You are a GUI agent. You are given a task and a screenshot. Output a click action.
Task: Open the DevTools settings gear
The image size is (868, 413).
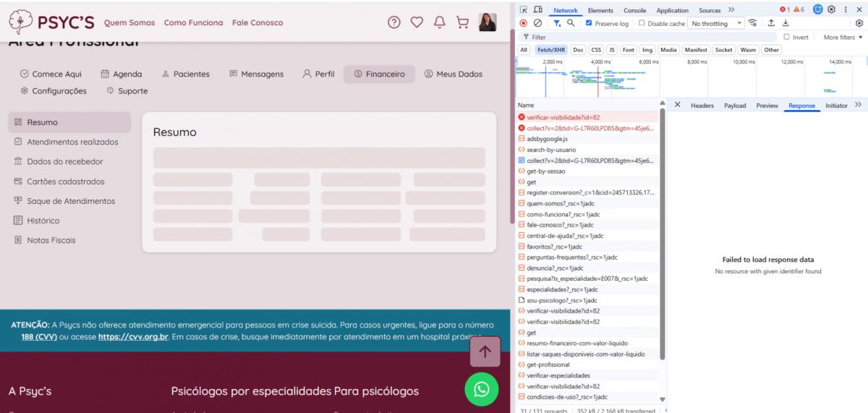click(832, 10)
